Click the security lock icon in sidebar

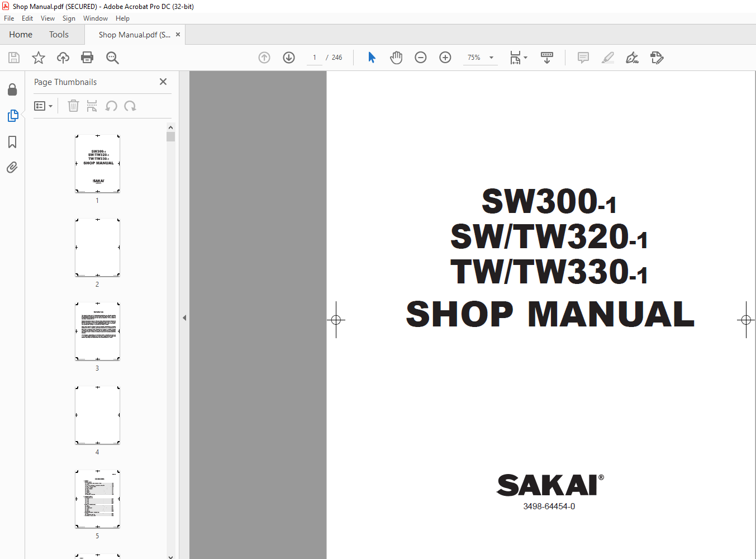12,90
